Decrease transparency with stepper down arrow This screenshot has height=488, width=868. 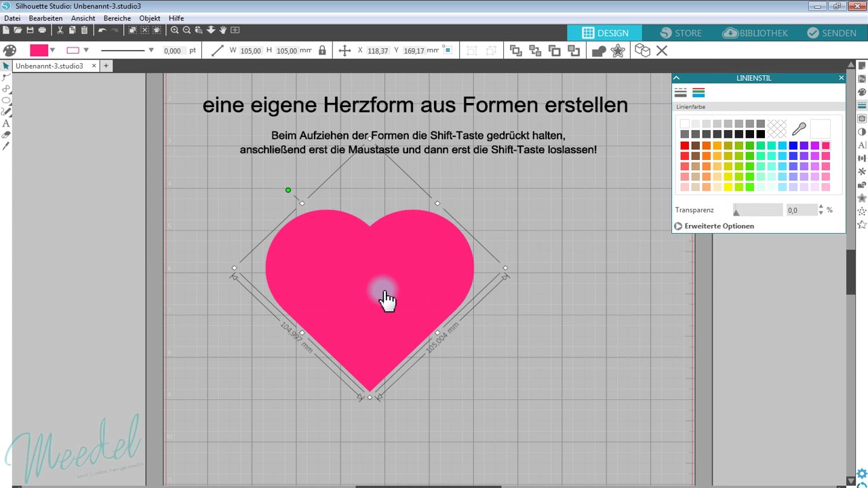[x=821, y=213]
